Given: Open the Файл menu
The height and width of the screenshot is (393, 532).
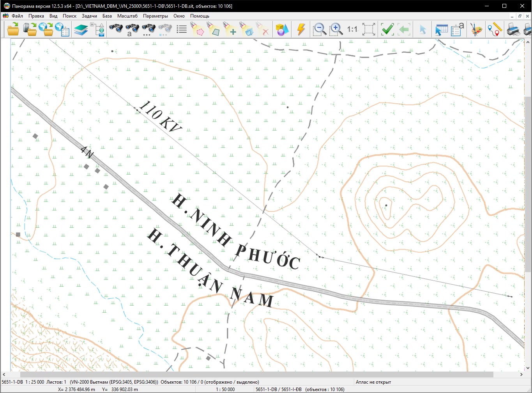Looking at the screenshot, I should tap(17, 16).
